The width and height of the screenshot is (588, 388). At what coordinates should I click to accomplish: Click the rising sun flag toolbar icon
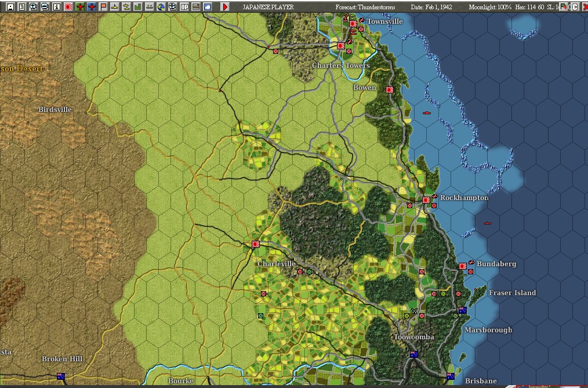68,7
